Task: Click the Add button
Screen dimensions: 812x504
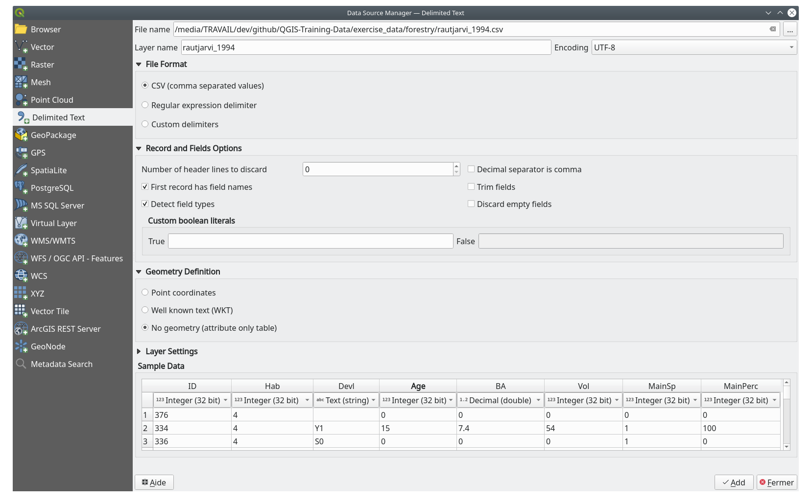Action: click(734, 482)
